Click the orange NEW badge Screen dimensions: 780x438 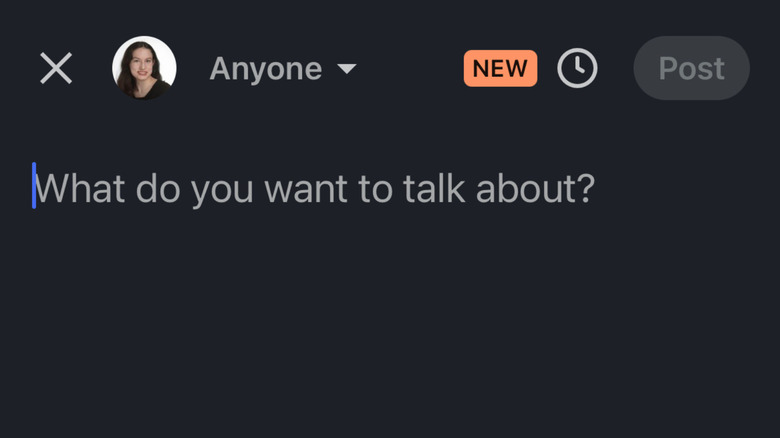(500, 69)
